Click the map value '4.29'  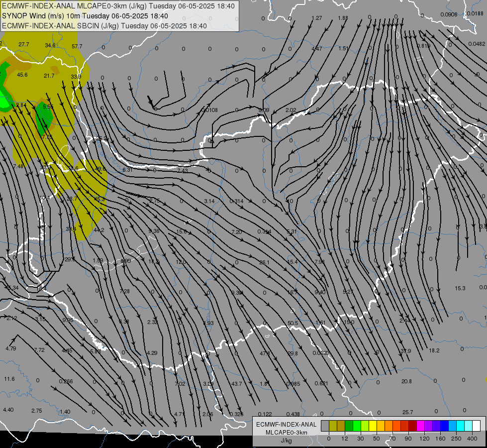pos(152,353)
